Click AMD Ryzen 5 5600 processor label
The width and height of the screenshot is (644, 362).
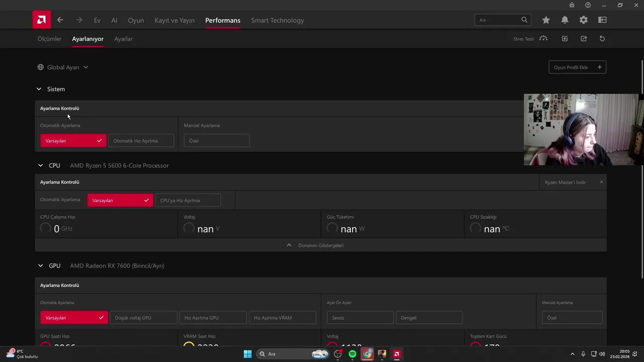[119, 165]
